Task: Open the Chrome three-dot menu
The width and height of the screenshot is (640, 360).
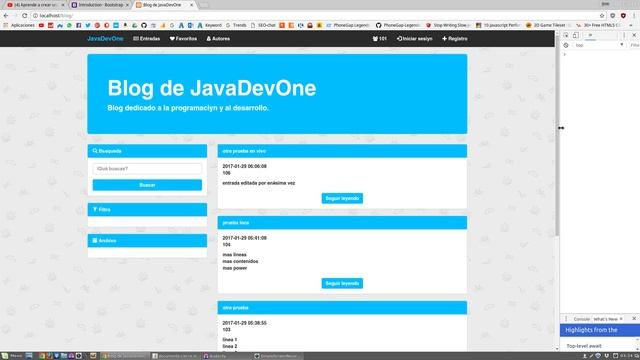Action: (634, 16)
